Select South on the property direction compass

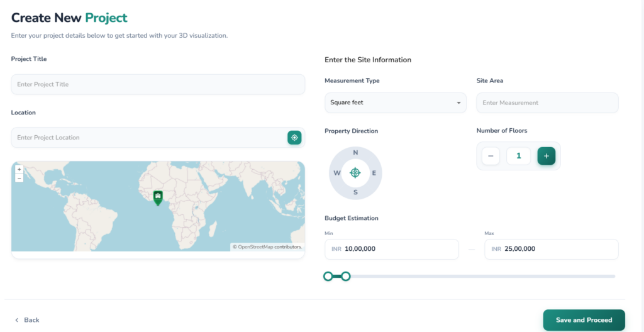[x=355, y=192]
